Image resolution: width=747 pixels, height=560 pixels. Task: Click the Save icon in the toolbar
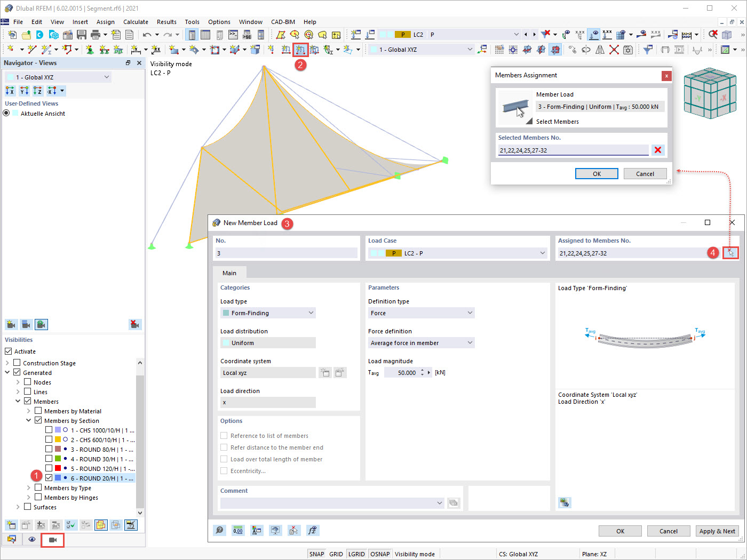coord(81,34)
